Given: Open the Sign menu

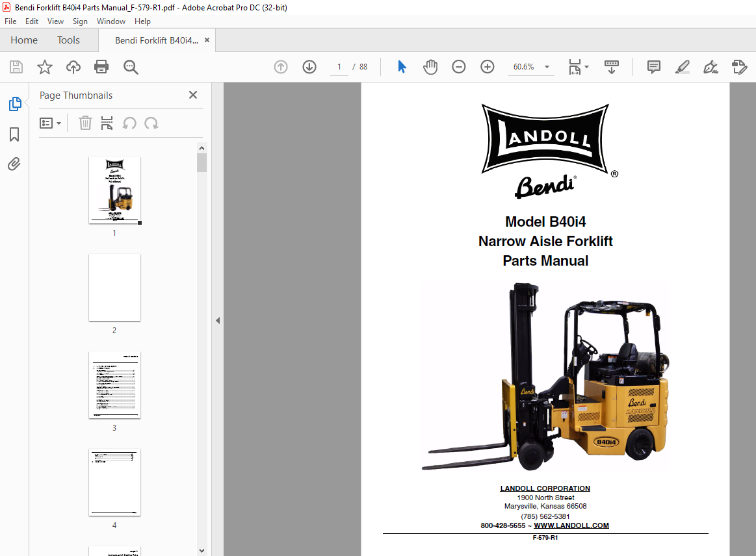Looking at the screenshot, I should point(80,21).
